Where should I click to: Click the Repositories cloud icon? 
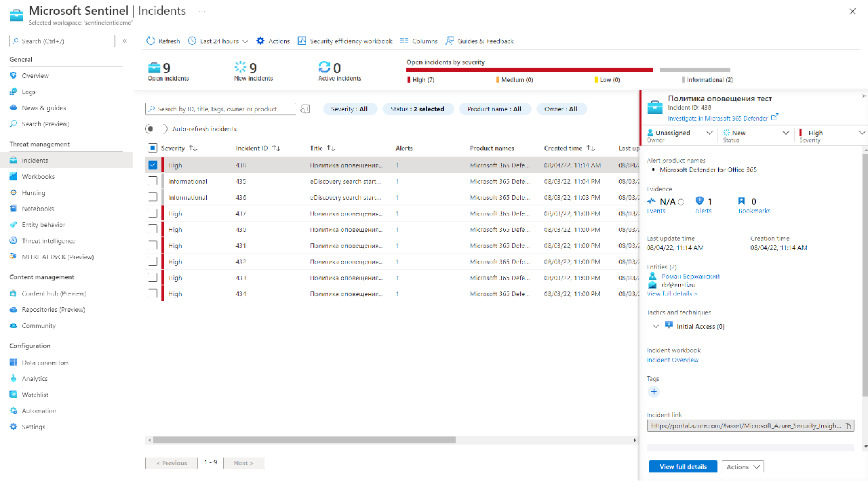[x=13, y=310]
